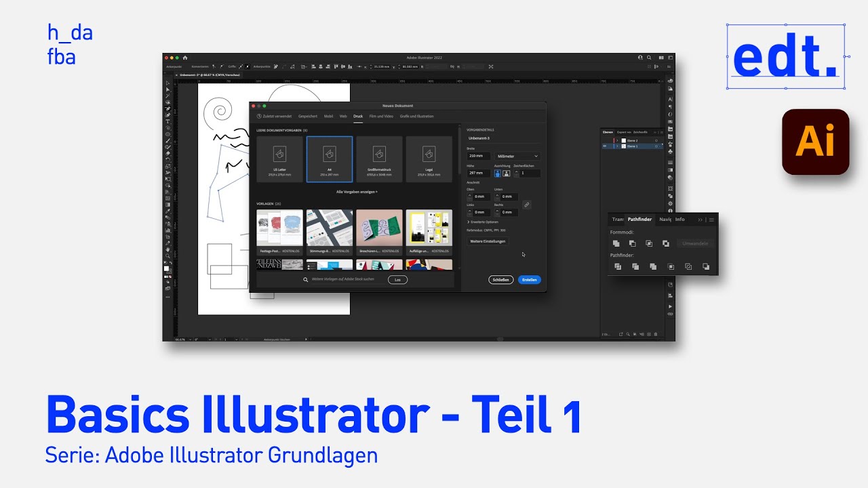Click Weitere Einstellungen button
Screen dimensions: 868x488
[x=488, y=241]
